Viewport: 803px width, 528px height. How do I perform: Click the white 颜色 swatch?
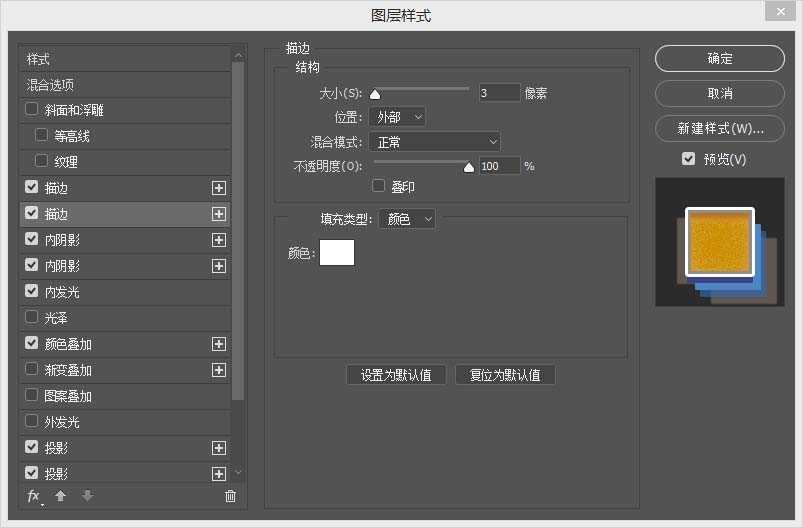pos(336,253)
